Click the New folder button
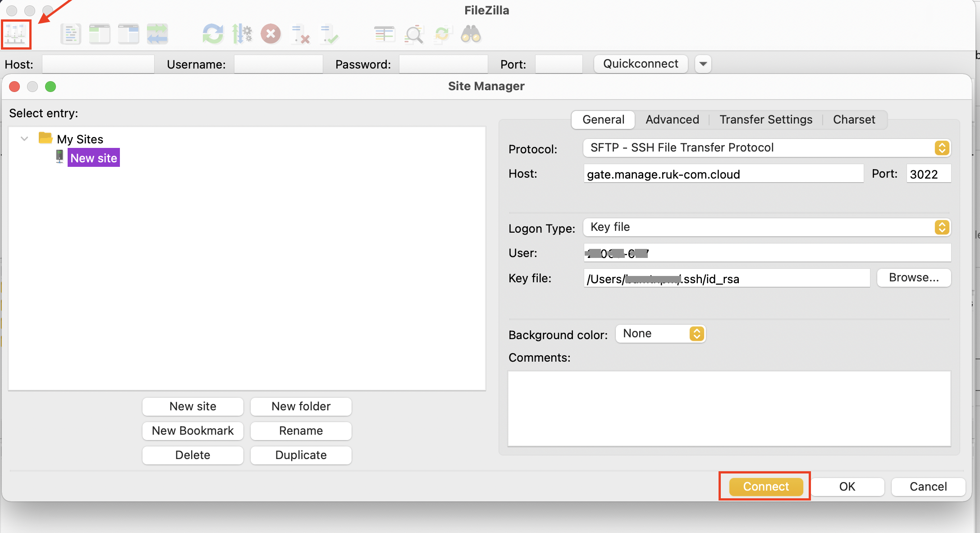This screenshot has width=980, height=533. click(x=301, y=406)
